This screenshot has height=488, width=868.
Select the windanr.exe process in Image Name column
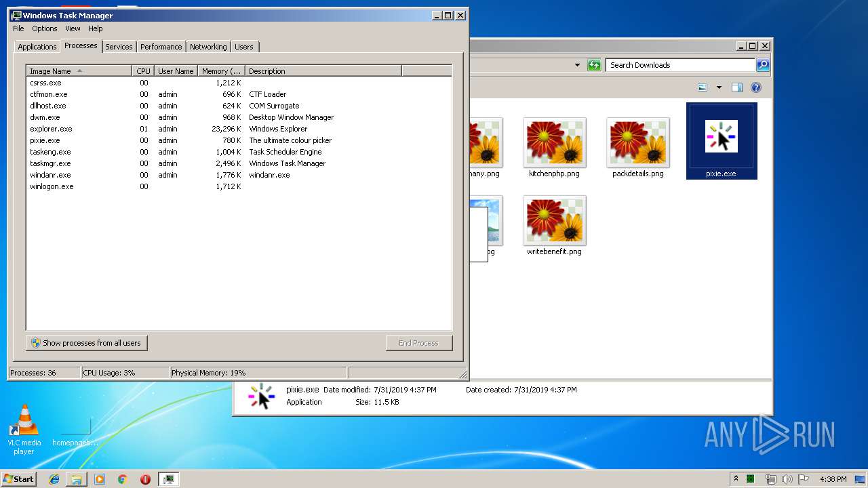point(50,175)
